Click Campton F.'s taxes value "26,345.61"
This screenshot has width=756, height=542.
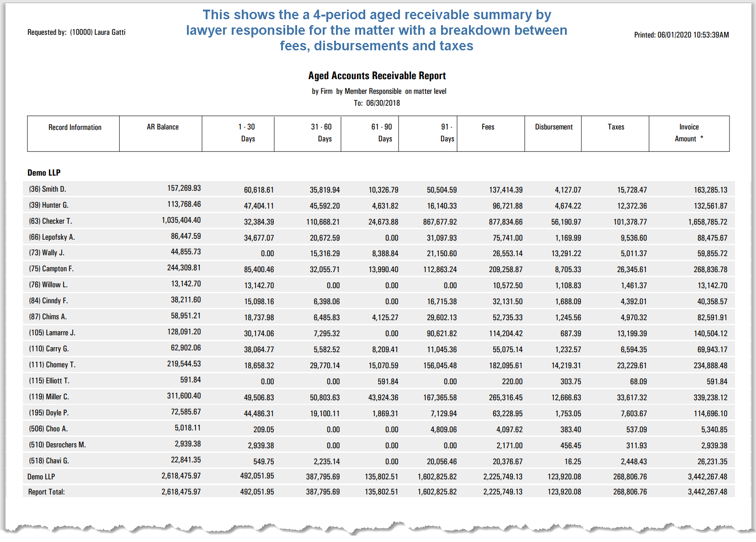coord(632,269)
